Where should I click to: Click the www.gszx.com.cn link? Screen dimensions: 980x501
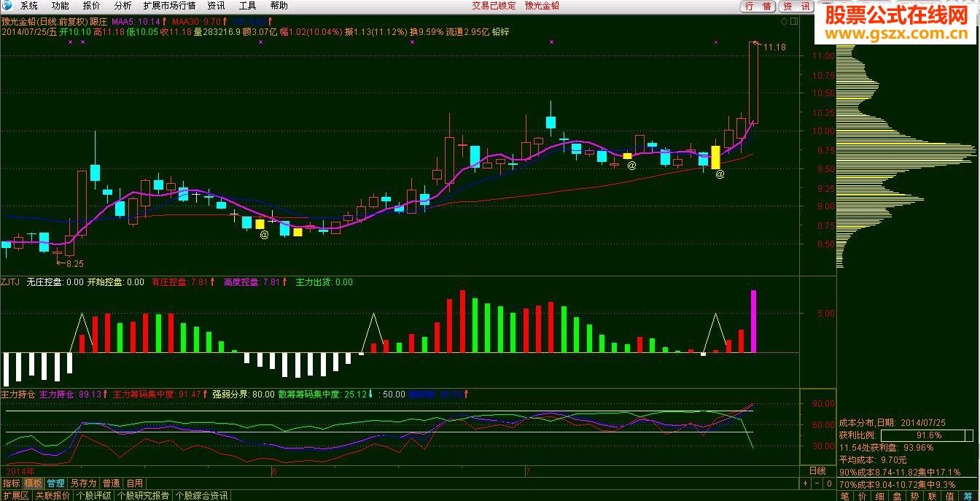pos(898,34)
